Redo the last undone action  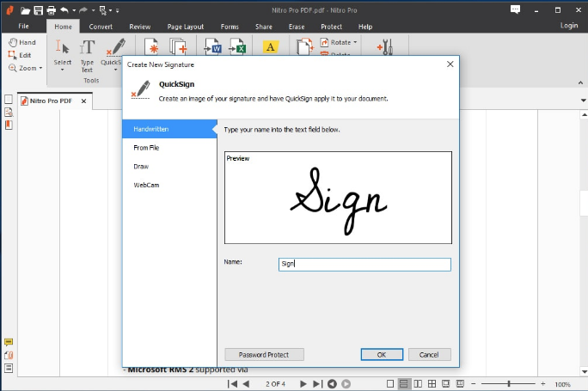click(83, 10)
